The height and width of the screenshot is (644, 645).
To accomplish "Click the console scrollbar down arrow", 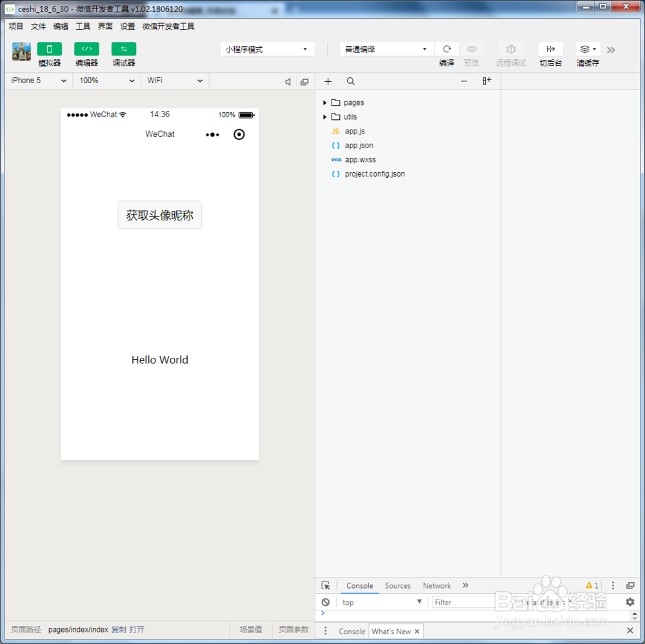I will (x=635, y=618).
